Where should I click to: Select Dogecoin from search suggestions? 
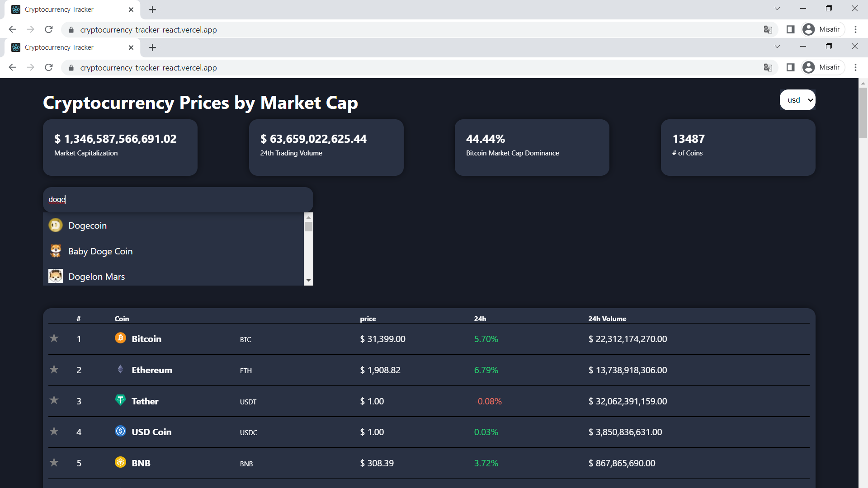[87, 225]
